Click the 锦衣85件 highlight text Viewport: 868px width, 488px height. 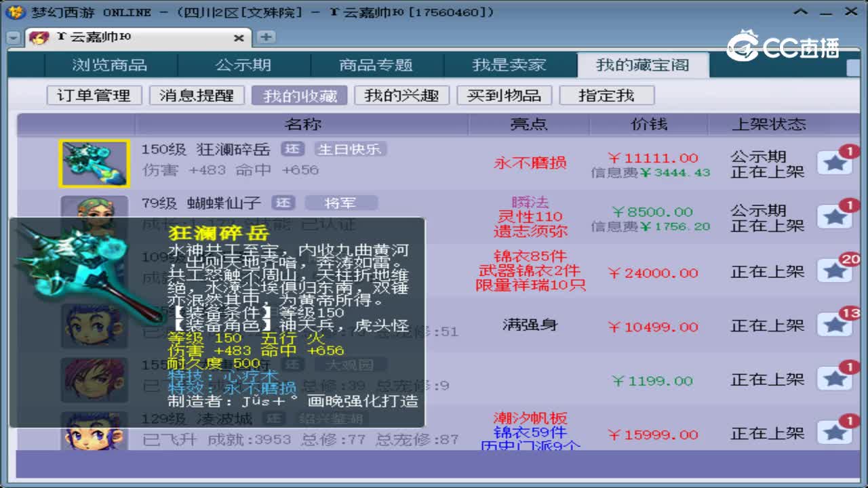click(530, 256)
